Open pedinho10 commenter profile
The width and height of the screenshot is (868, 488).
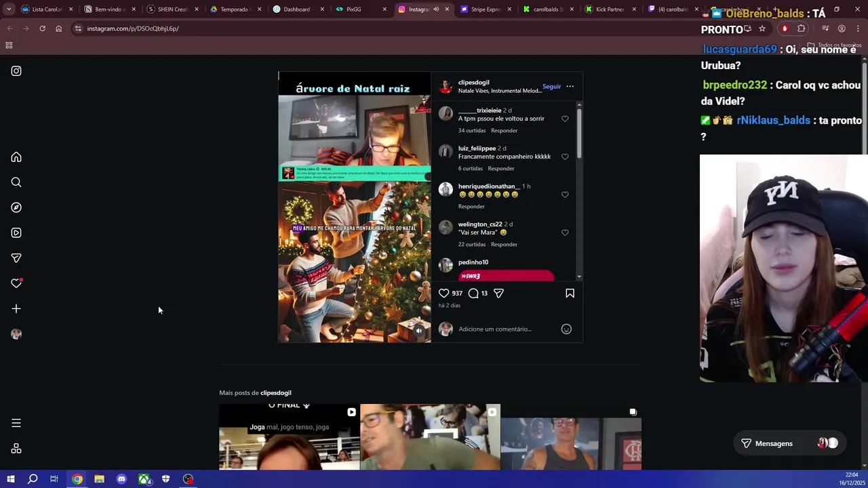[x=473, y=262]
